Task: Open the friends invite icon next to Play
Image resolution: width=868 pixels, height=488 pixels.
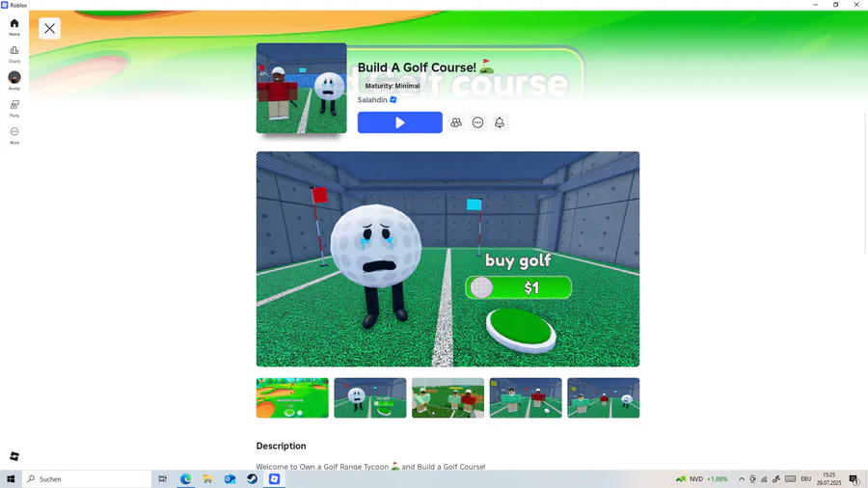Action: point(455,122)
